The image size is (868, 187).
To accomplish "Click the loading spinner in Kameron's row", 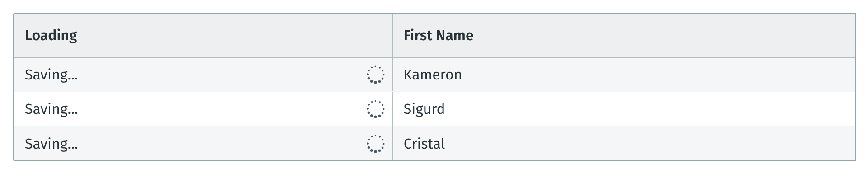I will tap(375, 75).
